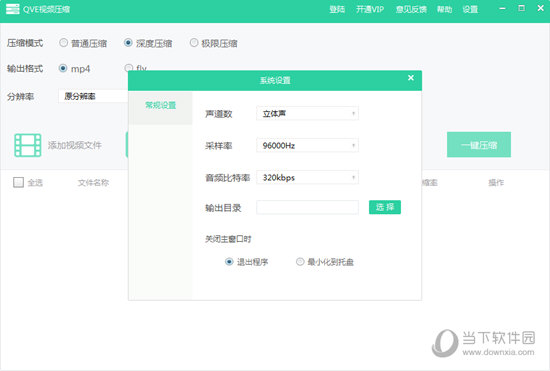550x371 pixels.
Task: Click the 输出目录 path field
Action: point(307,207)
